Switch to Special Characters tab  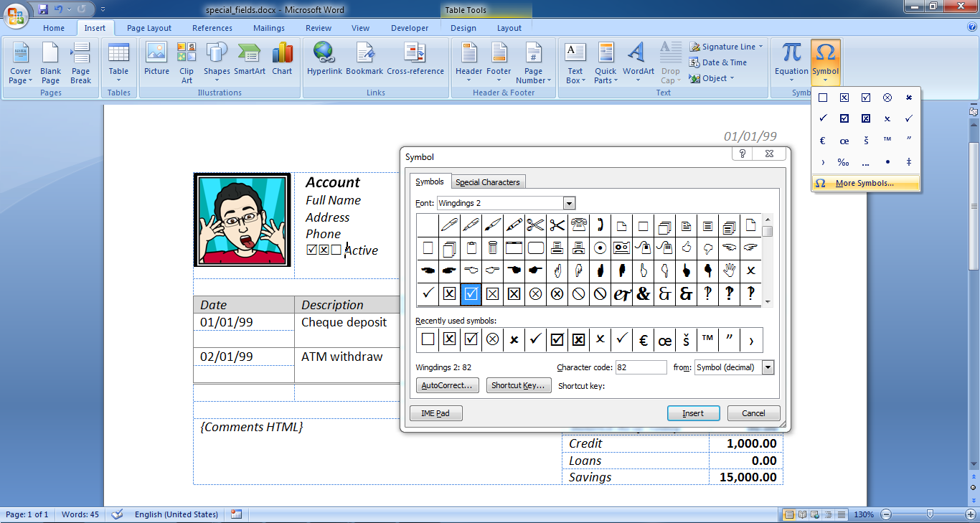(x=488, y=182)
